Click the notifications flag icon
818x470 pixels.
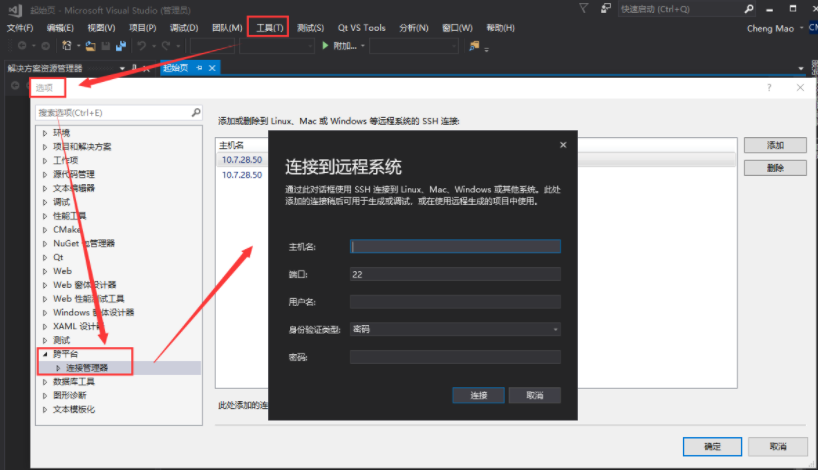(584, 8)
